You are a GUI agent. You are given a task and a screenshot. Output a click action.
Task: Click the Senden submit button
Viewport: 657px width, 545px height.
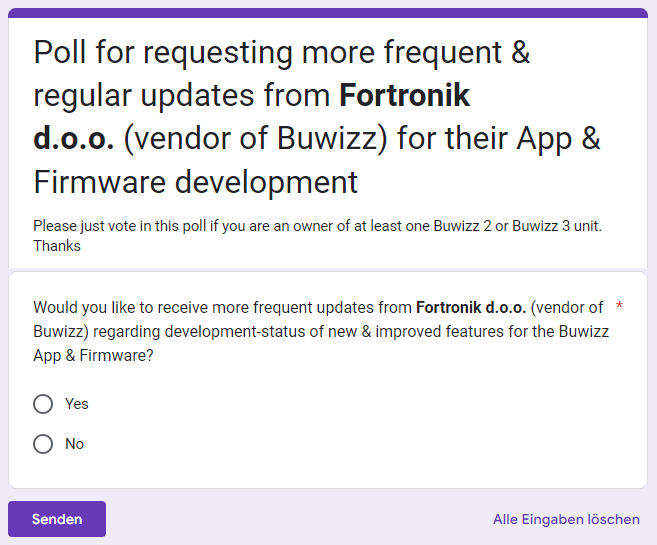[57, 519]
